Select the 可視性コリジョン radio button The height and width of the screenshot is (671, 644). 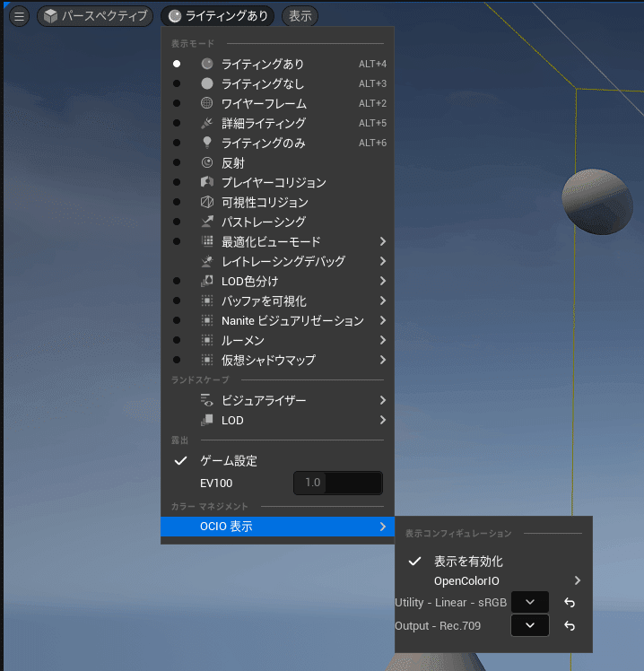[x=177, y=202]
